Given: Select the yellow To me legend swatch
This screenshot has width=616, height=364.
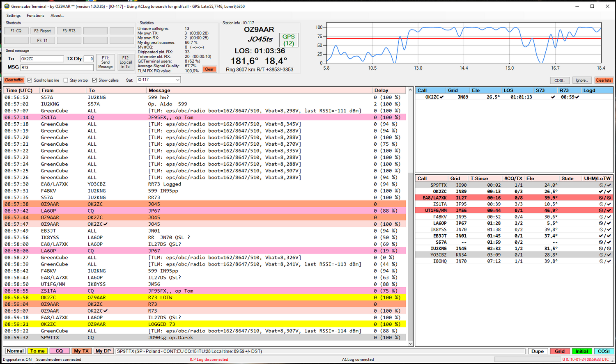Looking at the screenshot, I should tap(37, 351).
